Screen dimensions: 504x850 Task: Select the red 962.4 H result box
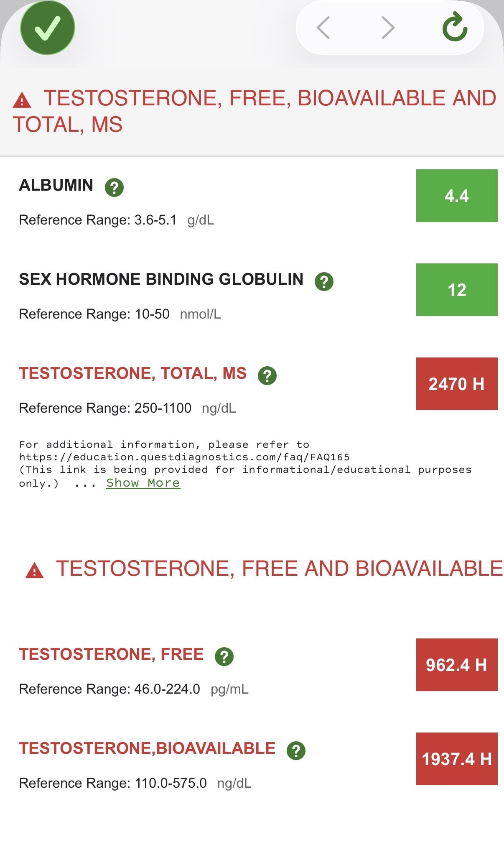(x=457, y=665)
